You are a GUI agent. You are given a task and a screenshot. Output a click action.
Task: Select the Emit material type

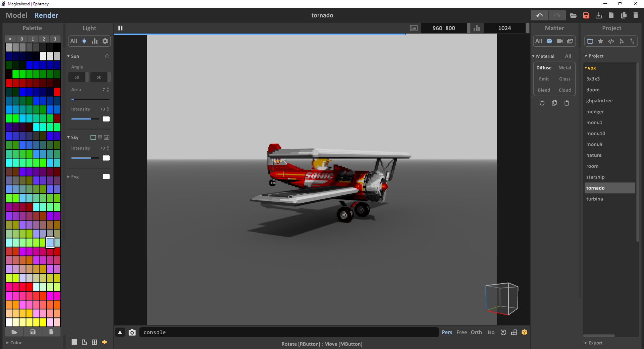click(544, 79)
